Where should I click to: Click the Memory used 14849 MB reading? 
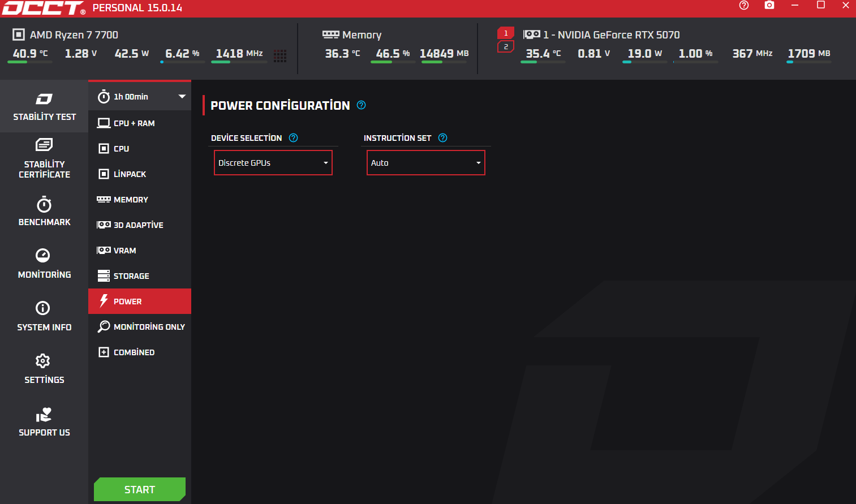444,54
